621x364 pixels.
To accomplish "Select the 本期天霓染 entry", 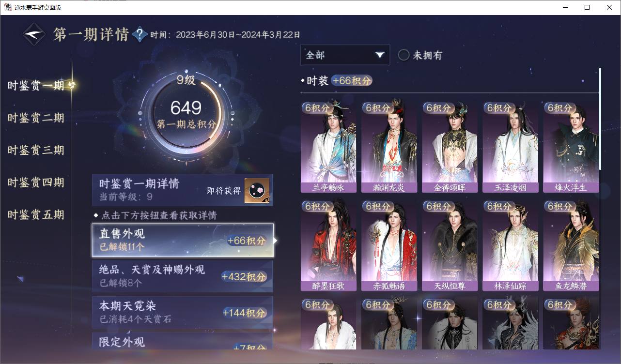I will [183, 312].
